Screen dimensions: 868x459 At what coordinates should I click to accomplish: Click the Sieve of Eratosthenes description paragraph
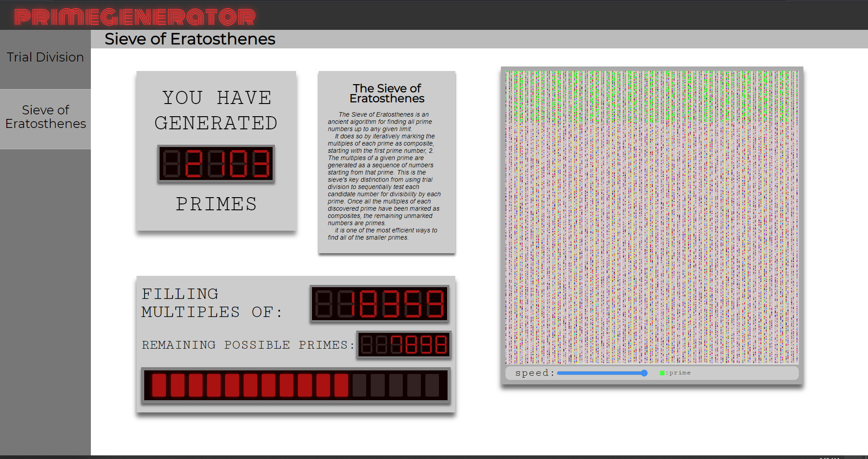click(x=384, y=176)
